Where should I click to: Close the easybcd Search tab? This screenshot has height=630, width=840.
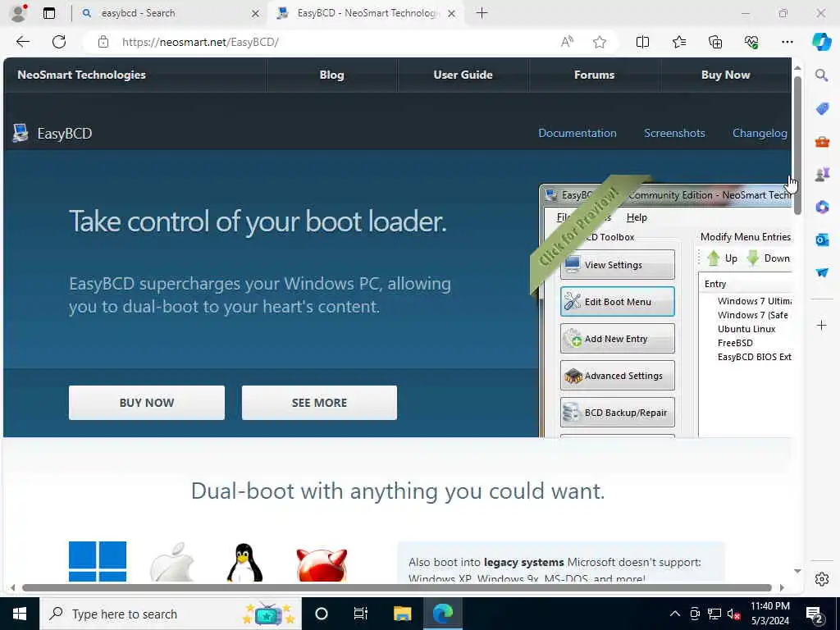click(256, 13)
